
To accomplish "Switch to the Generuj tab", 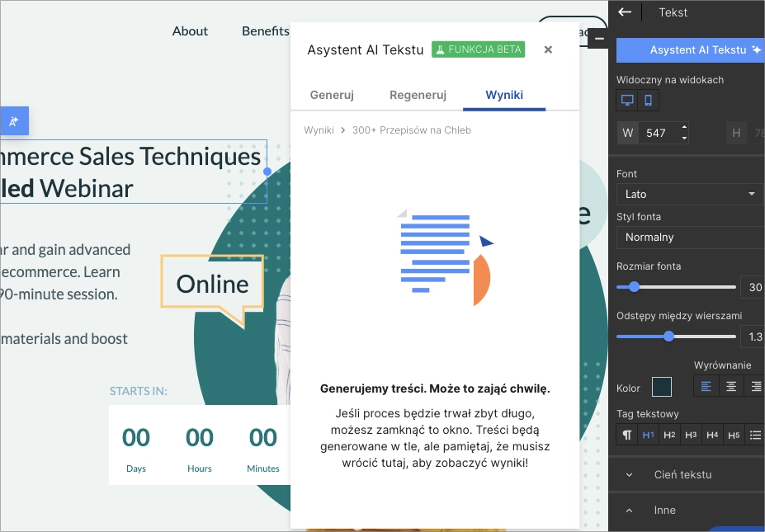I will (332, 95).
